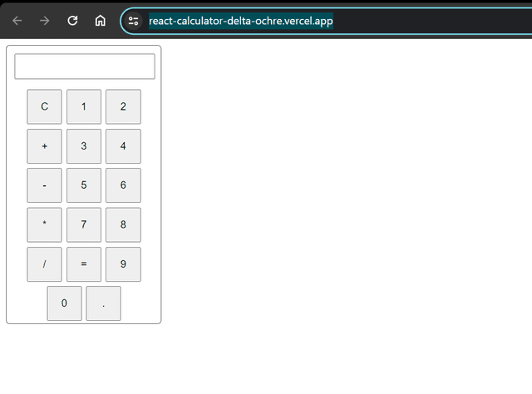The image size is (532, 394).
Task: Clear the calculator with C button
Action: [x=44, y=106]
